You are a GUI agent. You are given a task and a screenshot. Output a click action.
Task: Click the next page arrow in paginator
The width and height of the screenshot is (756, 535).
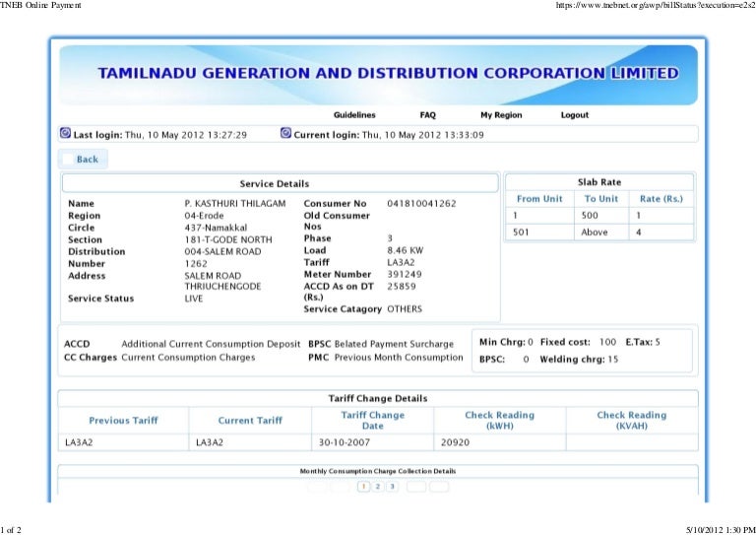415,486
